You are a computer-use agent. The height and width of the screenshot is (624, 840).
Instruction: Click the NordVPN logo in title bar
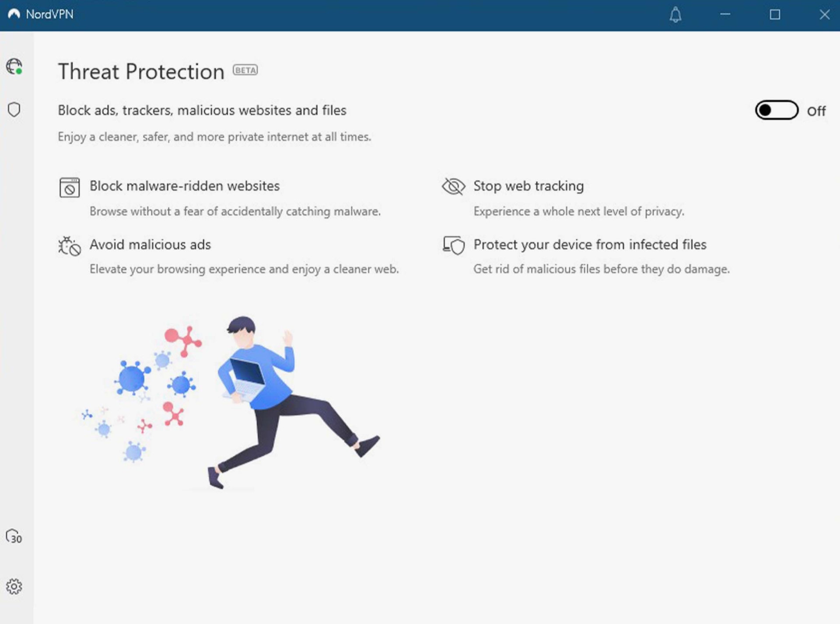pos(14,14)
